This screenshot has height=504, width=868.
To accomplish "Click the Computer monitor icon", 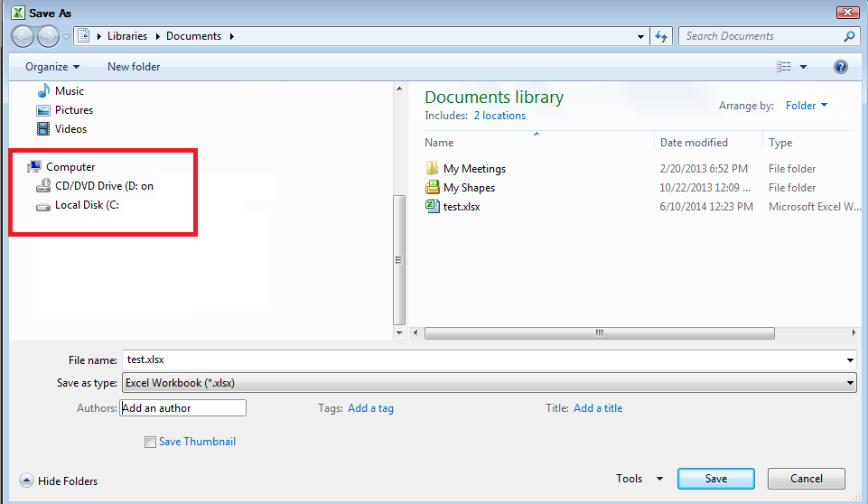I will 34,166.
